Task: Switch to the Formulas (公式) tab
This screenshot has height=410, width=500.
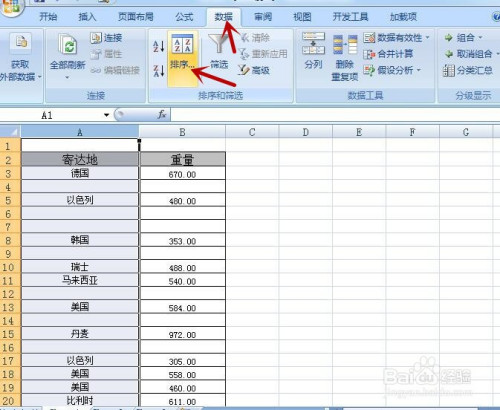Action: (184, 17)
